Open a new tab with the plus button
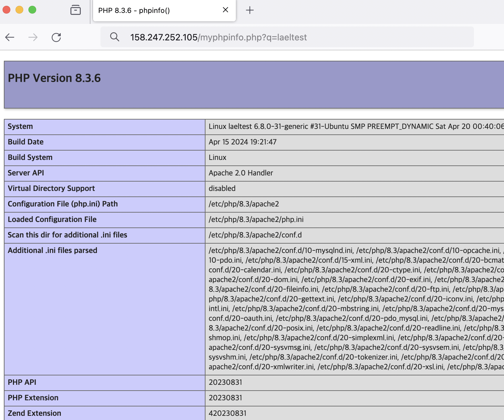504x420 pixels. pyautogui.click(x=249, y=10)
